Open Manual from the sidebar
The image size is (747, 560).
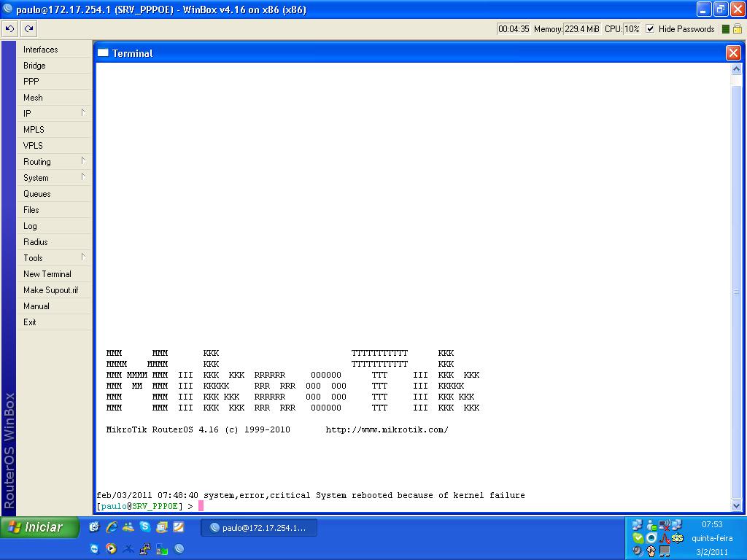point(53,306)
